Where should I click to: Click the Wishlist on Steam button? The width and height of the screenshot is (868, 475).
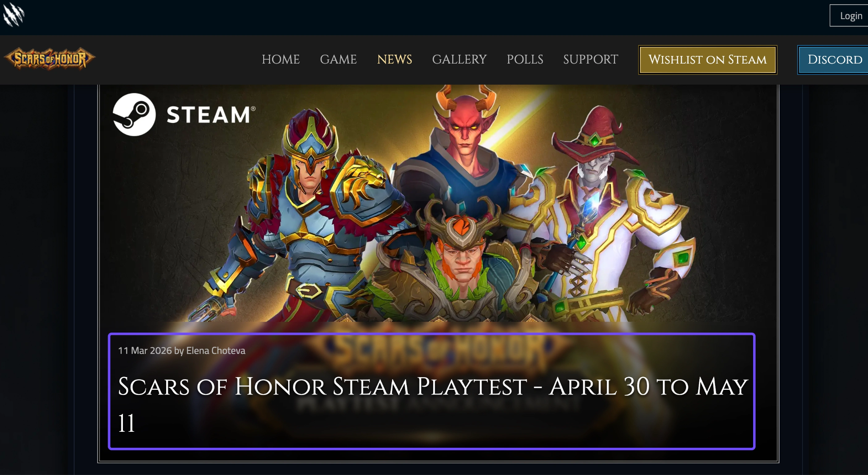tap(707, 60)
